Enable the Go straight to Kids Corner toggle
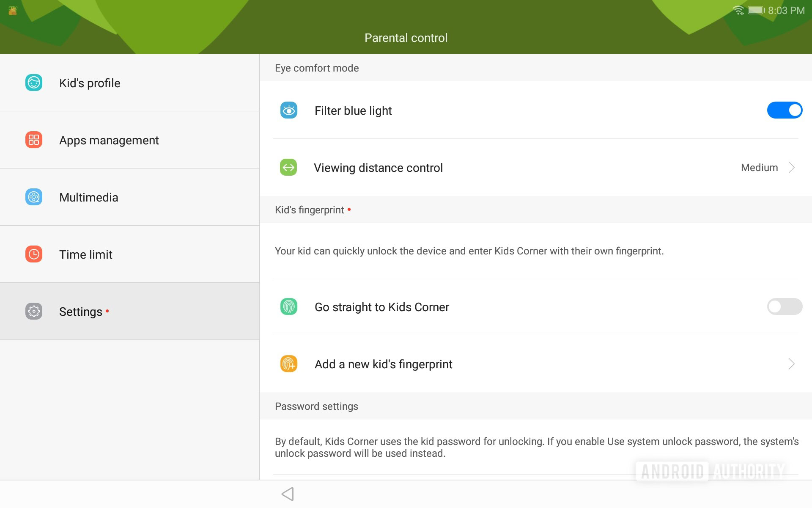The image size is (812, 508). (x=784, y=306)
